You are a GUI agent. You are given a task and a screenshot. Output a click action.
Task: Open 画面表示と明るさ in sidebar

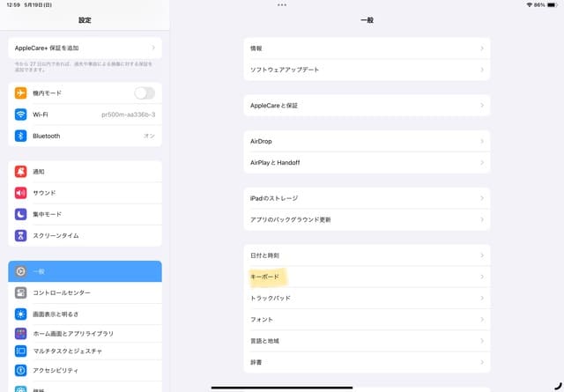[x=85, y=314]
